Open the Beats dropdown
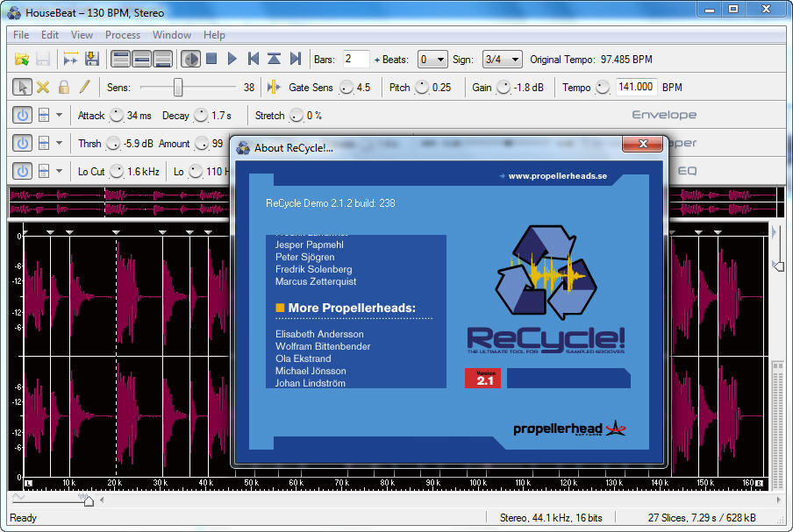This screenshot has height=532, width=793. (432, 59)
